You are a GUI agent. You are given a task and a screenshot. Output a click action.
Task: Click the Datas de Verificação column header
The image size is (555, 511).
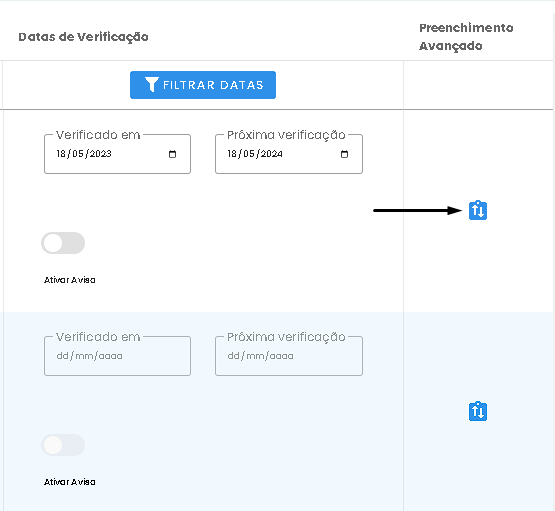[83, 37]
